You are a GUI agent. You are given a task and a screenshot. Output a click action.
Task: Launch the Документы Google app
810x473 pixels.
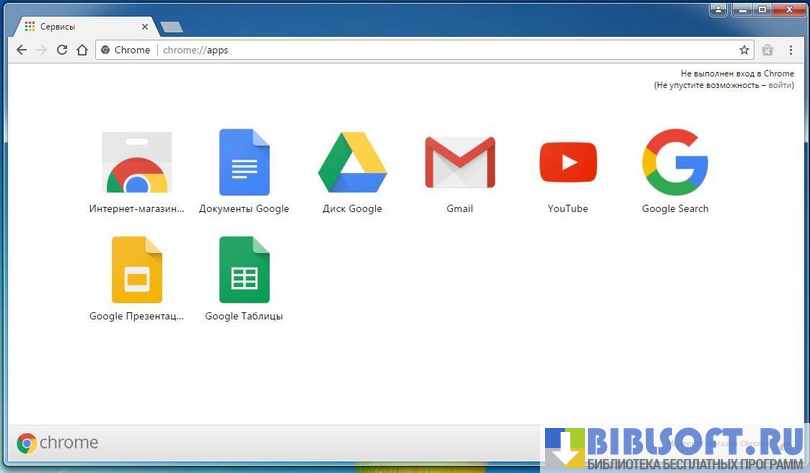pyautogui.click(x=244, y=163)
